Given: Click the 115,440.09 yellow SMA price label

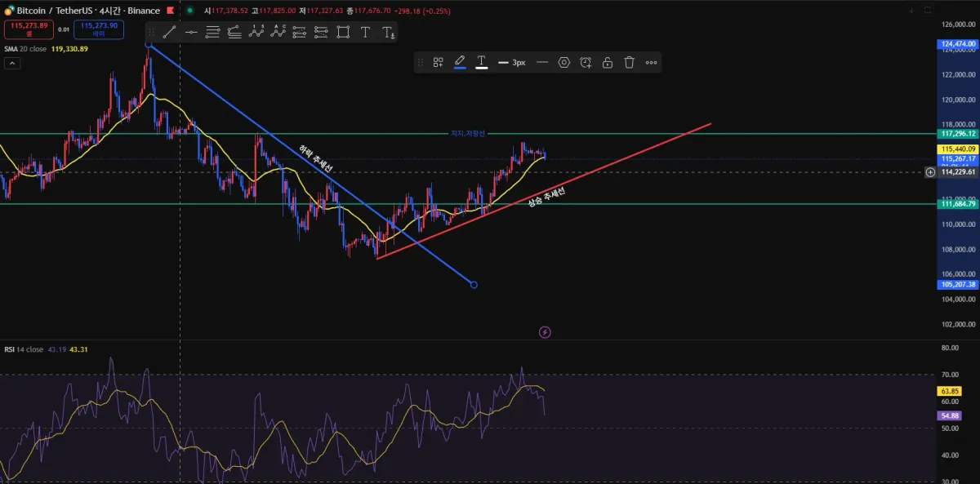Looking at the screenshot, I should tap(959, 149).
